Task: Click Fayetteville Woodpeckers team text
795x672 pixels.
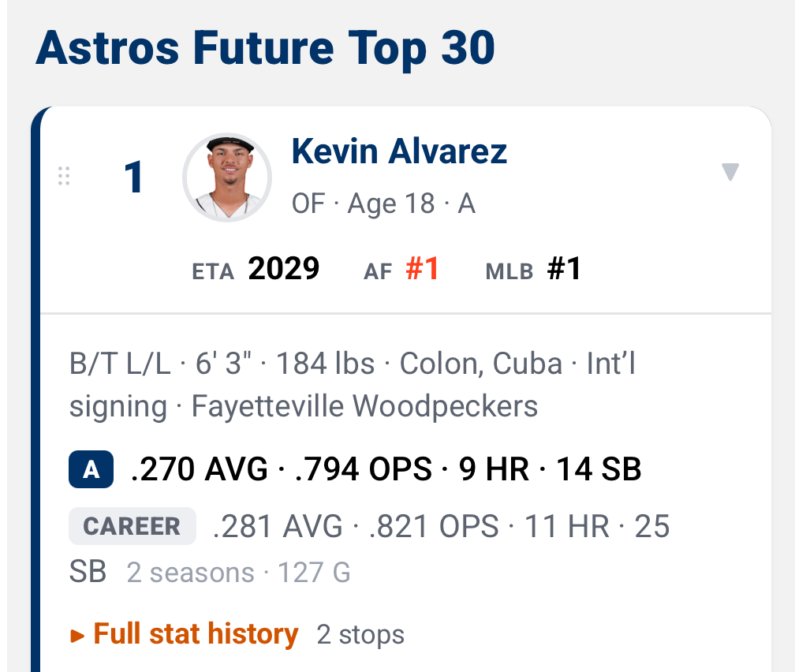Action: (x=364, y=406)
